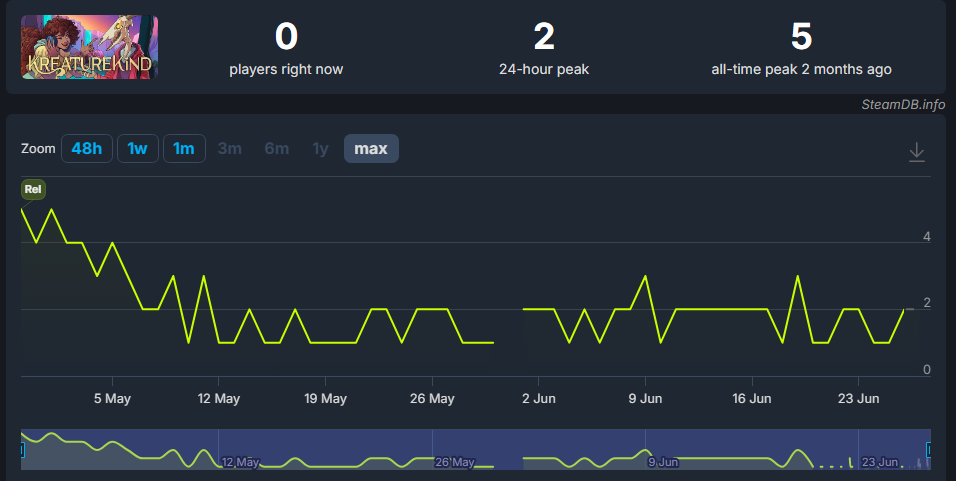Click the all-time peak value '5'
Image resolution: width=956 pixels, height=481 pixels.
801,37
